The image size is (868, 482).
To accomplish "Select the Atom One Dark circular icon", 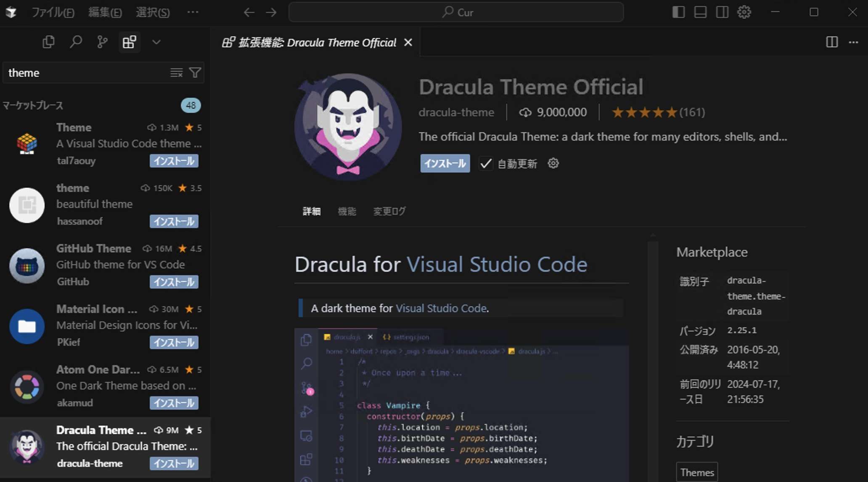I will pyautogui.click(x=27, y=387).
